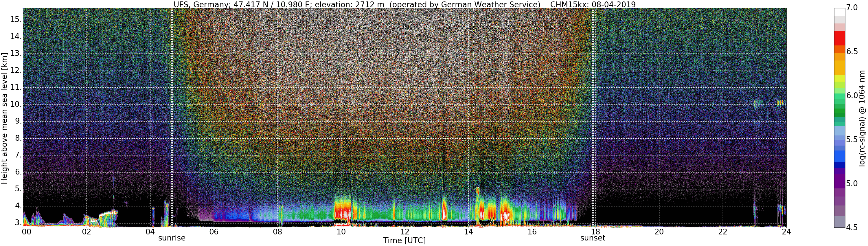Click time axis tick '08'
The image size is (868, 246).
278,232
